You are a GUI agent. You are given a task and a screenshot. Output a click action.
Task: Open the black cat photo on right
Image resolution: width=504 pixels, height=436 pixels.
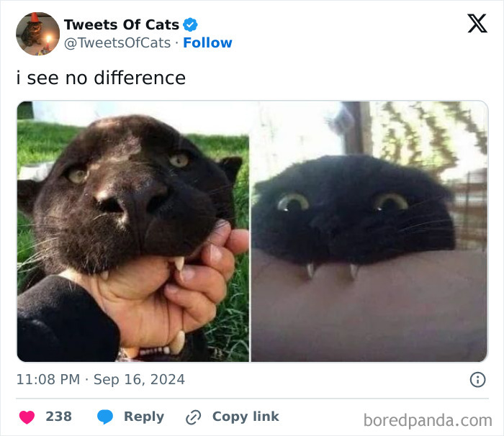coord(369,231)
